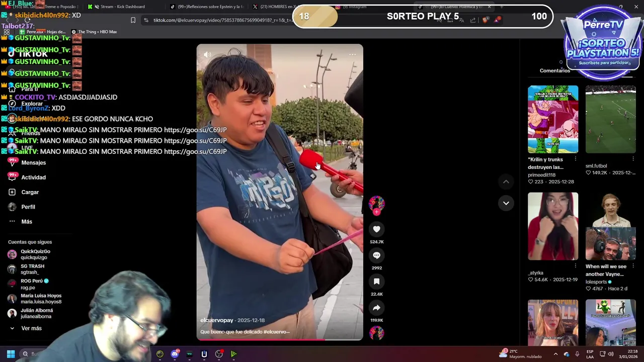Open the volume speaker tray icon
The width and height of the screenshot is (644, 362).
pos(610,354)
